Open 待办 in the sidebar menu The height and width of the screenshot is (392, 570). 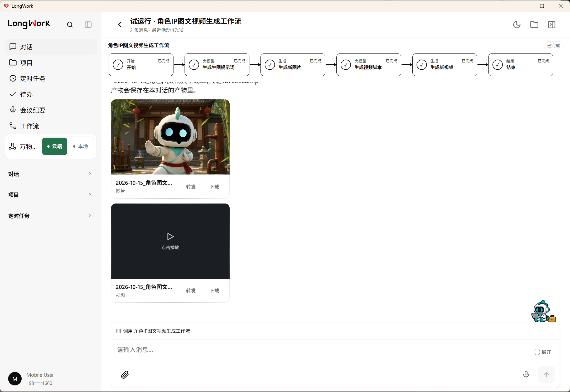[x=51, y=94]
